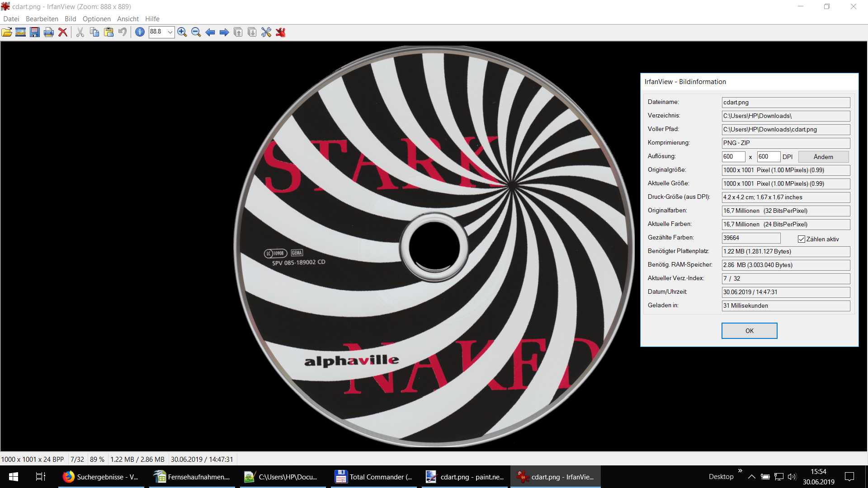
Task: Click the Voller Pfad field
Action: pos(786,130)
